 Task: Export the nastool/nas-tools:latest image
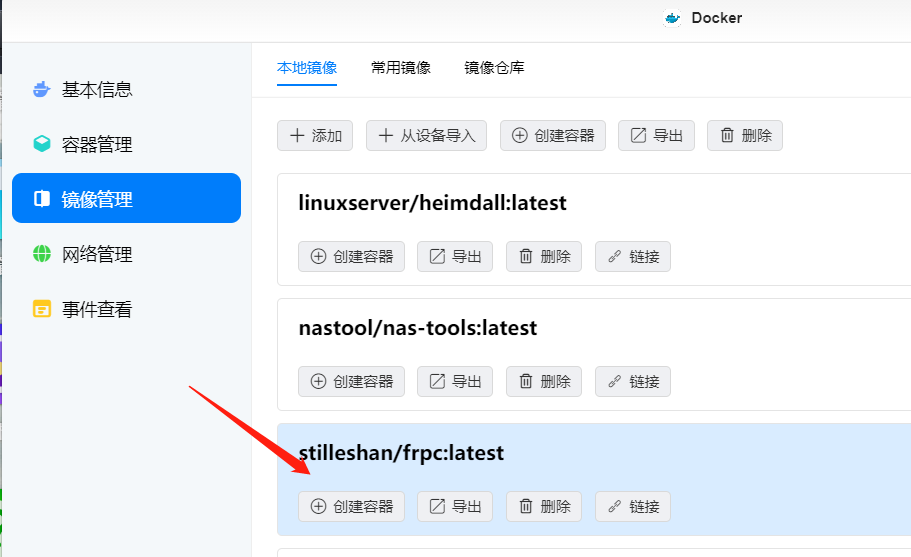pyautogui.click(x=455, y=381)
